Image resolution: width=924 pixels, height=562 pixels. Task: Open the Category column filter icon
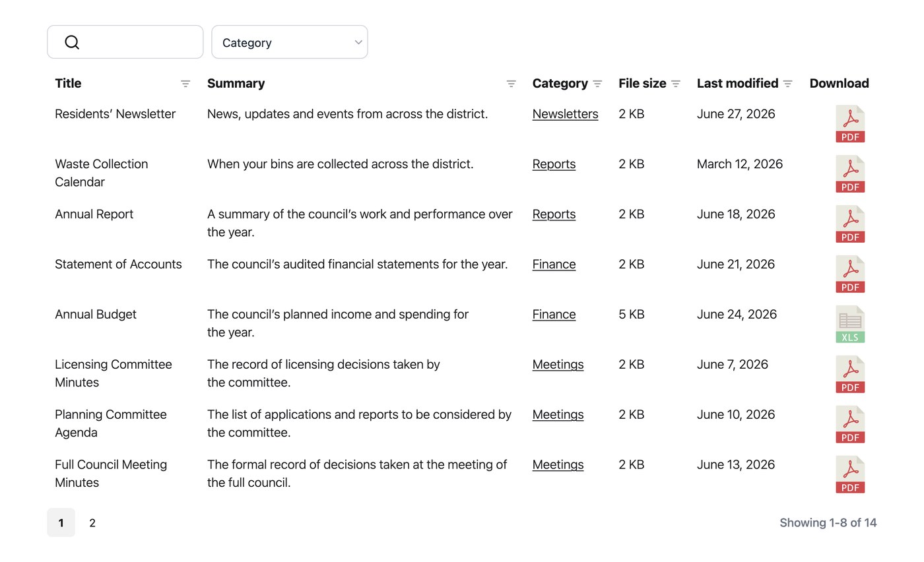[x=597, y=84]
